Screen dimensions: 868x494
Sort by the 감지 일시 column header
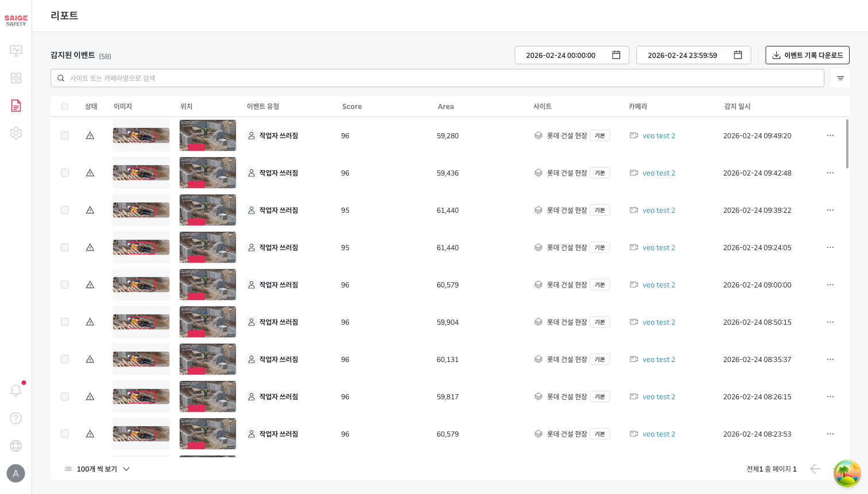tap(737, 106)
